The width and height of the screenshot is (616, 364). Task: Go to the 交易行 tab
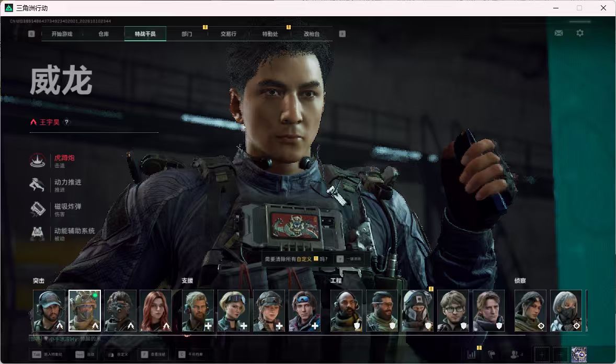tap(228, 34)
